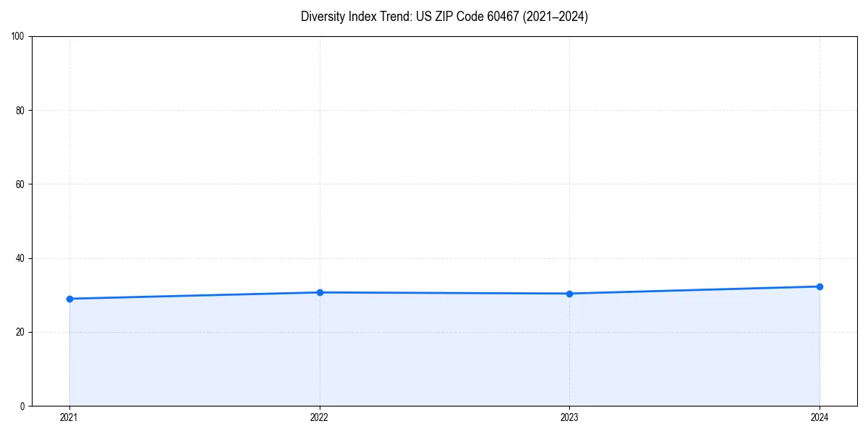Click the bottom x-axis spine
Screen dimensions: 868x434
coord(434,404)
